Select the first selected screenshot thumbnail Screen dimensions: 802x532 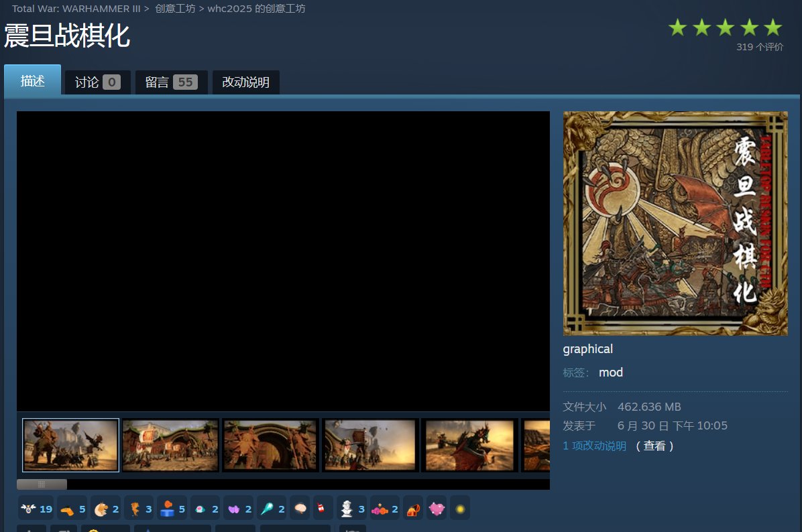70,445
